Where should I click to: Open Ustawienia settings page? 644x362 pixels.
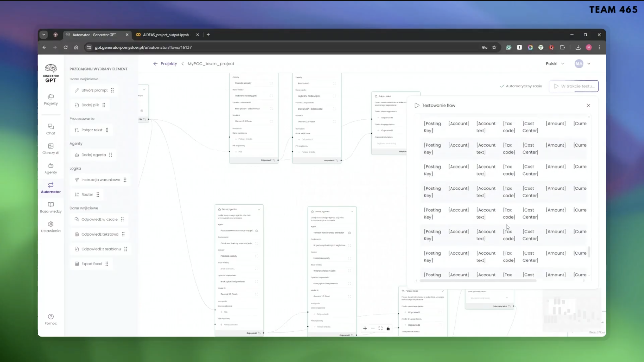[51, 227]
